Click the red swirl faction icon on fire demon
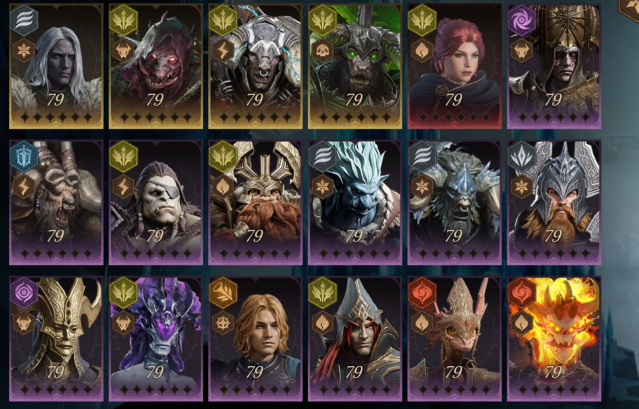Image resolution: width=639 pixels, height=409 pixels. pyautogui.click(x=522, y=292)
